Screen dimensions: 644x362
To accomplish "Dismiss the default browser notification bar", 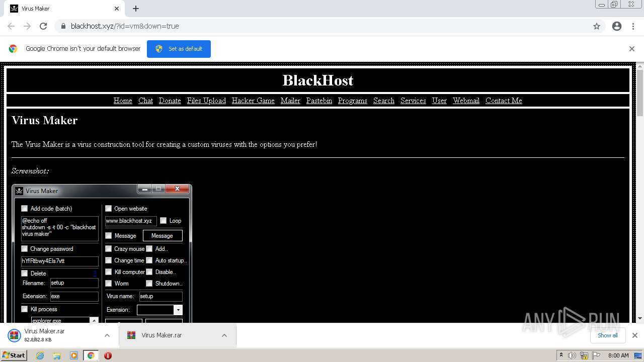I will click(632, 49).
